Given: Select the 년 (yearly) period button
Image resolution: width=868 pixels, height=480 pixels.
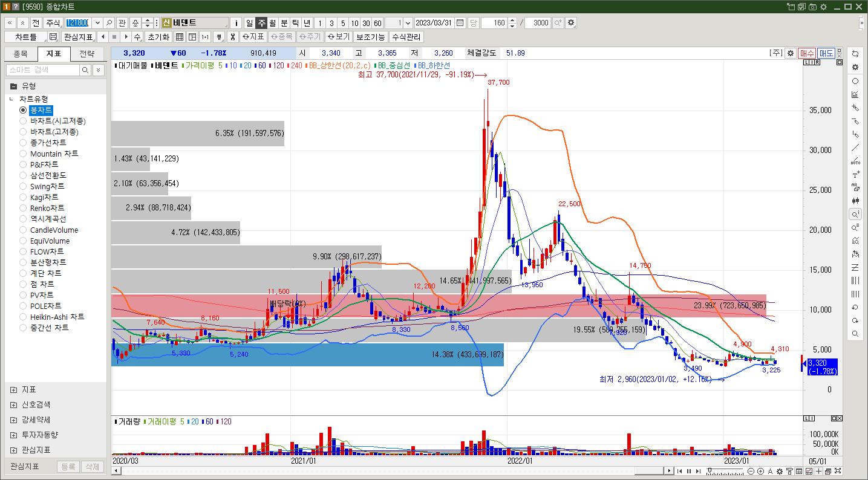Looking at the screenshot, I should click(307, 23).
